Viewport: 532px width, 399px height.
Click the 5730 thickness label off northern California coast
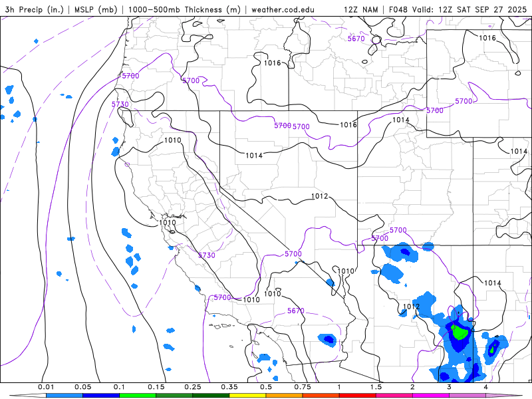point(120,104)
